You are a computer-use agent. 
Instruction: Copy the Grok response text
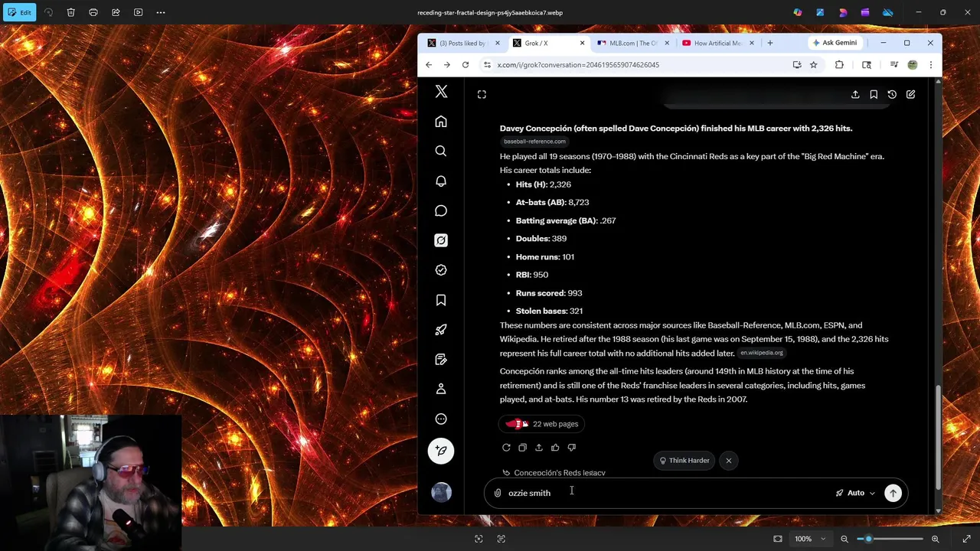pos(522,448)
